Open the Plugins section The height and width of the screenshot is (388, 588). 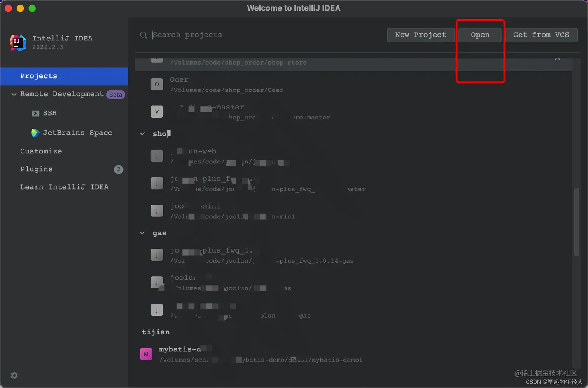(x=36, y=169)
